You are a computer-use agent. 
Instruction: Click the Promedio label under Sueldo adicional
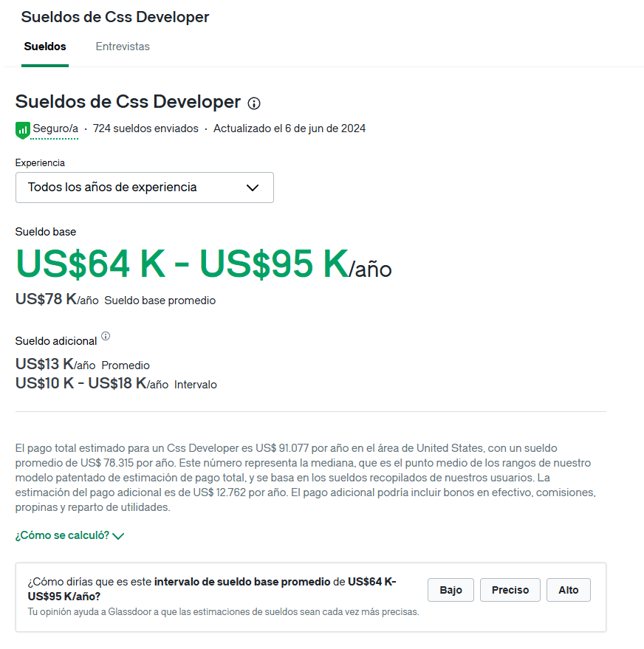[126, 365]
